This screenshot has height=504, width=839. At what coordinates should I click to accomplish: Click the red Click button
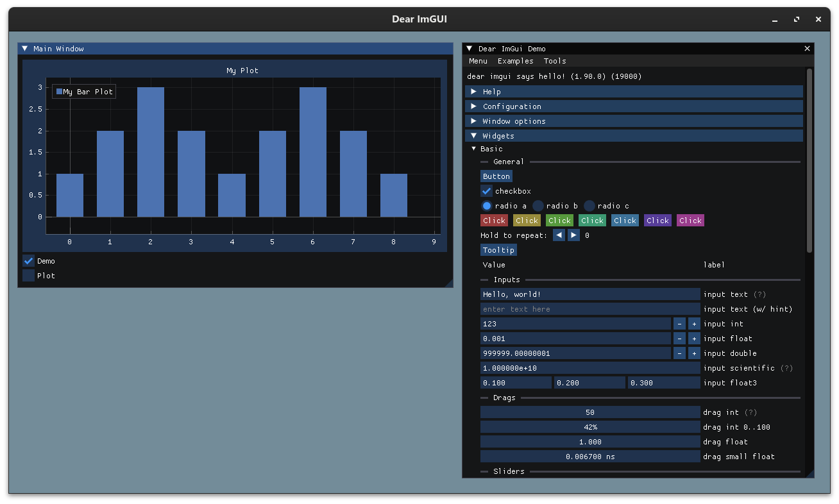[x=494, y=221]
